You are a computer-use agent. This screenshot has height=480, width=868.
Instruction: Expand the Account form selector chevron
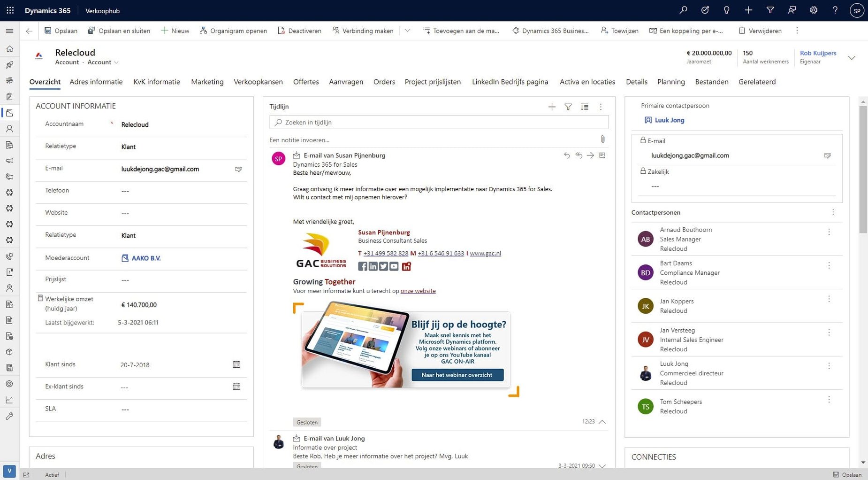[116, 62]
